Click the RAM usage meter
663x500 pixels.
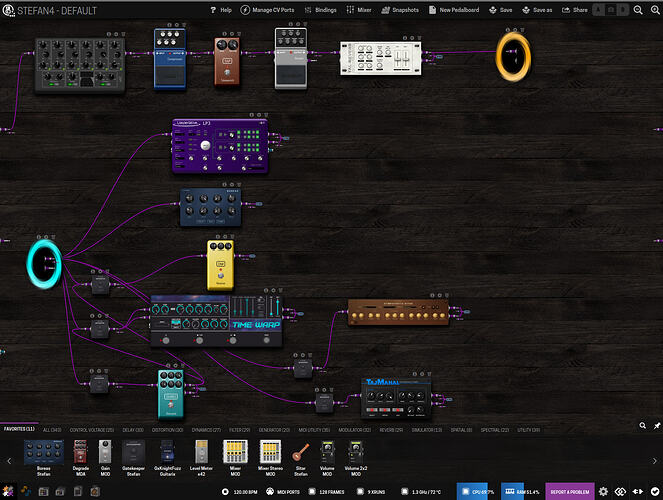[x=521, y=492]
